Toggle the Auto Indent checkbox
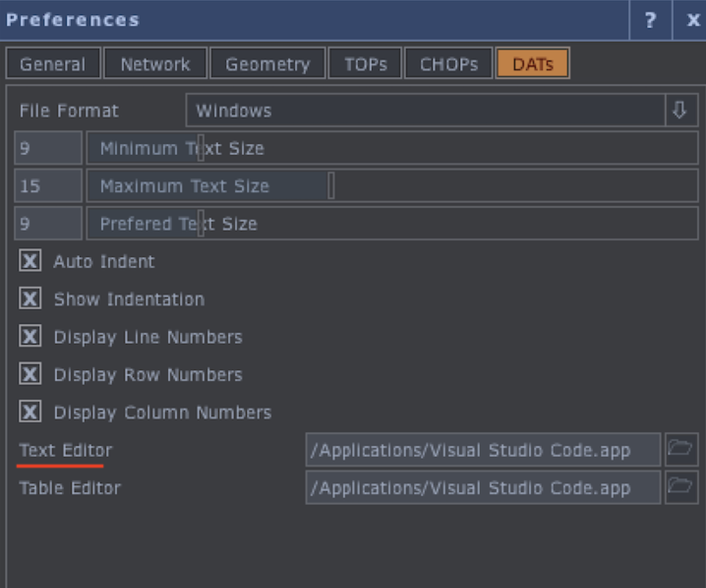 pyautogui.click(x=30, y=261)
